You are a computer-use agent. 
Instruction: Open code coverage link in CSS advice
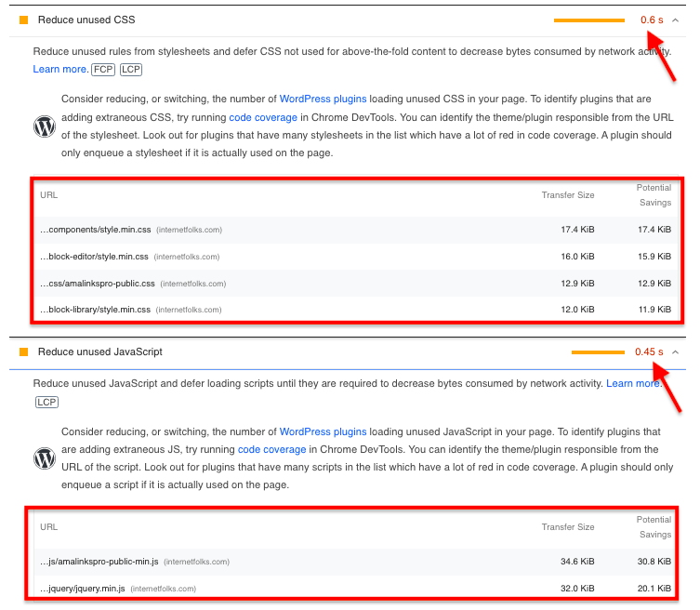[x=263, y=117]
